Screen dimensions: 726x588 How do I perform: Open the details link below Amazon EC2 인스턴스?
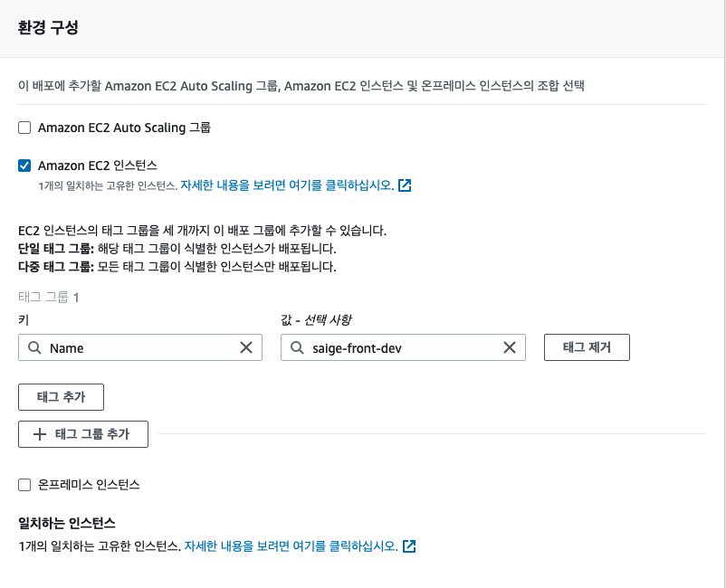click(287, 185)
